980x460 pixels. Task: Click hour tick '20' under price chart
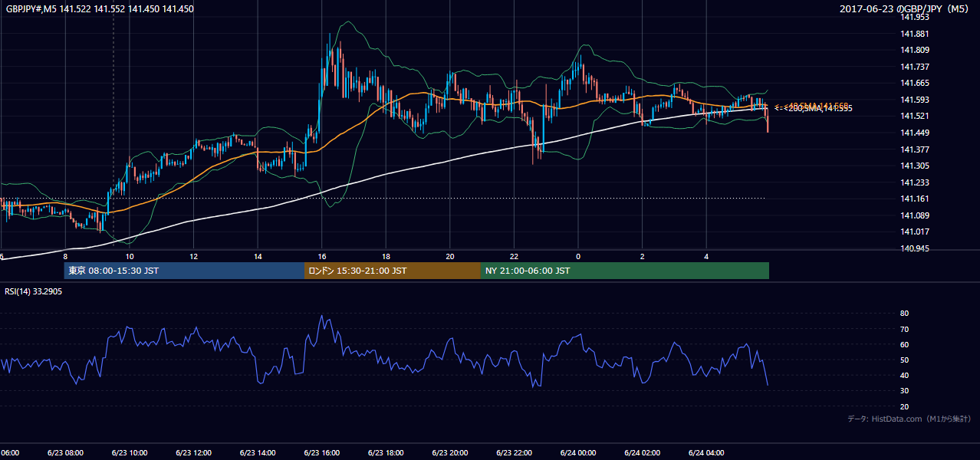[450, 256]
